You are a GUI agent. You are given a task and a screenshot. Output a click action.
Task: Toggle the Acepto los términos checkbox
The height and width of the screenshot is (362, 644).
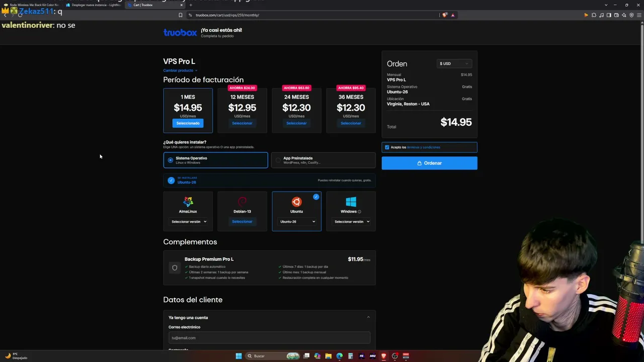387,147
